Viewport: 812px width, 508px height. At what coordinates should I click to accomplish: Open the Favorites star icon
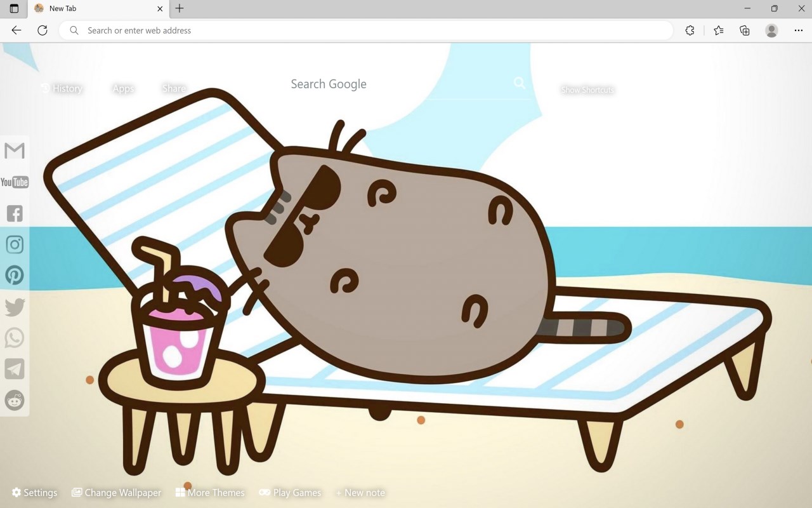click(718, 30)
